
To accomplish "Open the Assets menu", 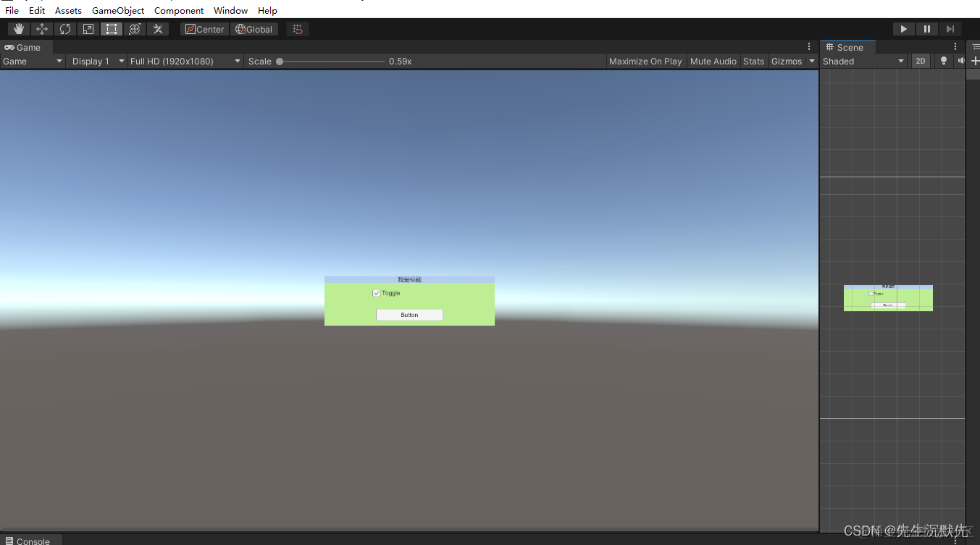I will click(x=68, y=10).
